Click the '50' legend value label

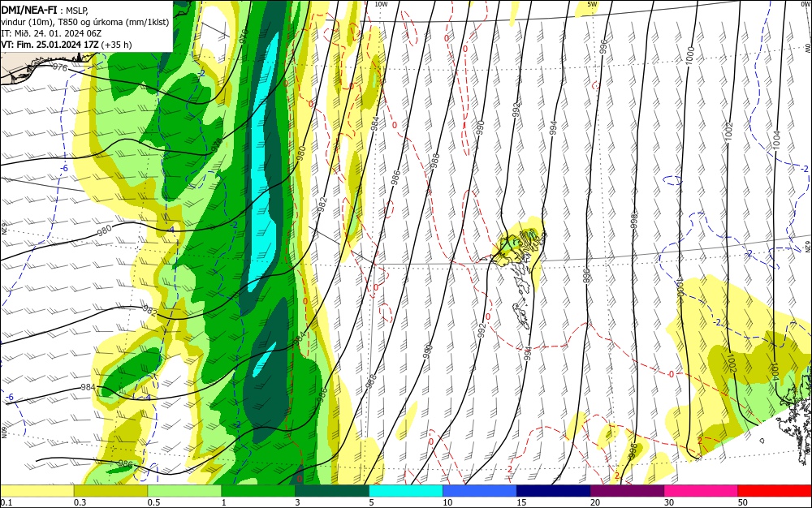click(x=743, y=502)
